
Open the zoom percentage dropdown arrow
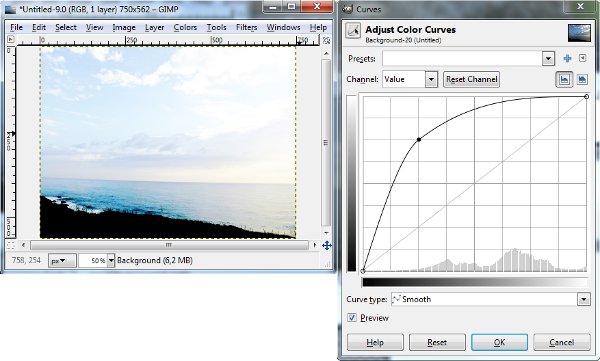coord(111,261)
